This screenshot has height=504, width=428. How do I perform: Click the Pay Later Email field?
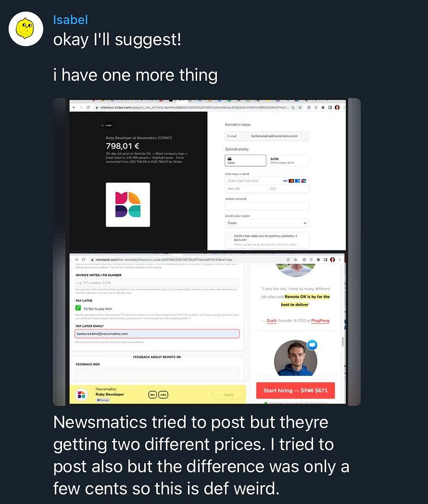tap(157, 334)
